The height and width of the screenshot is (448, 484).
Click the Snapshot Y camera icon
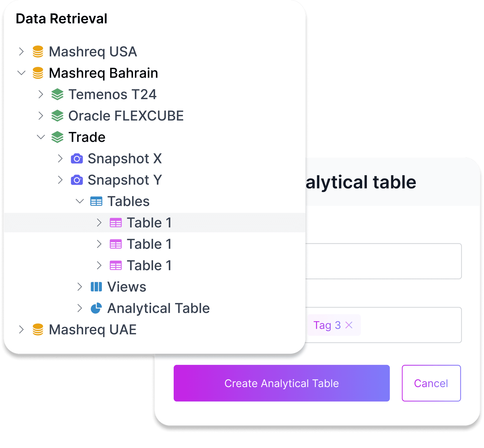(x=77, y=180)
